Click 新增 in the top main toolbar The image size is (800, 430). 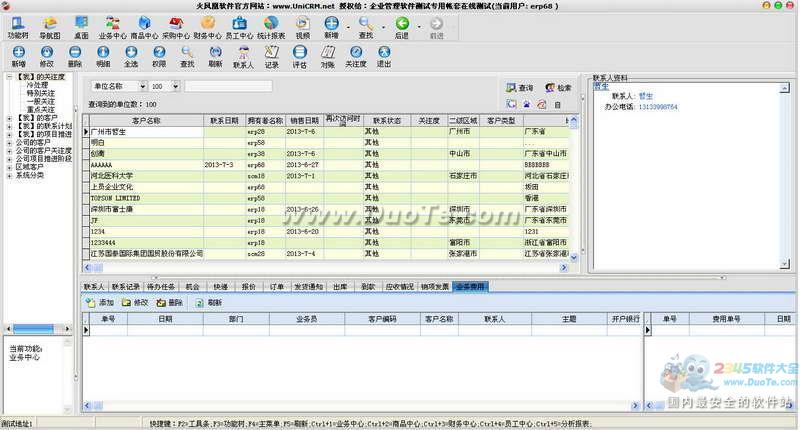pos(331,28)
